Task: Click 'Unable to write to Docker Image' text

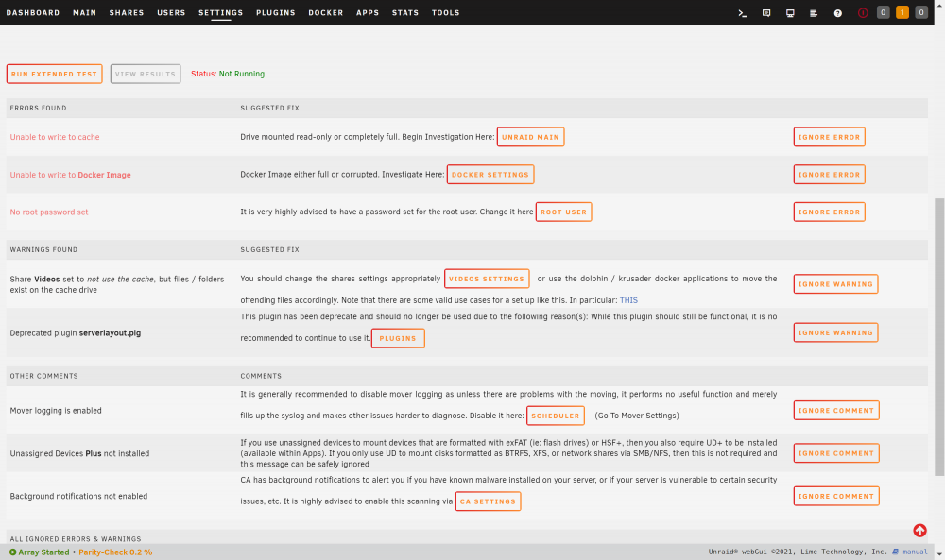Action: tap(70, 176)
